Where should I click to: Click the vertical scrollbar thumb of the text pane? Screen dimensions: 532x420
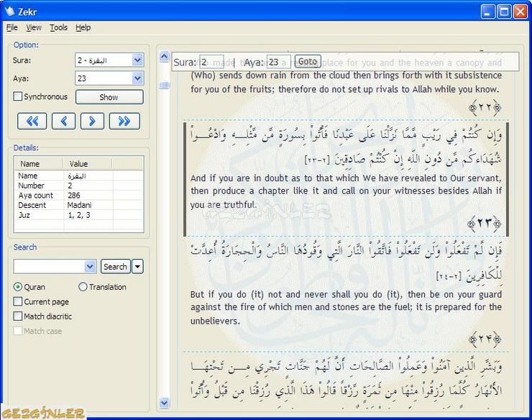click(164, 86)
